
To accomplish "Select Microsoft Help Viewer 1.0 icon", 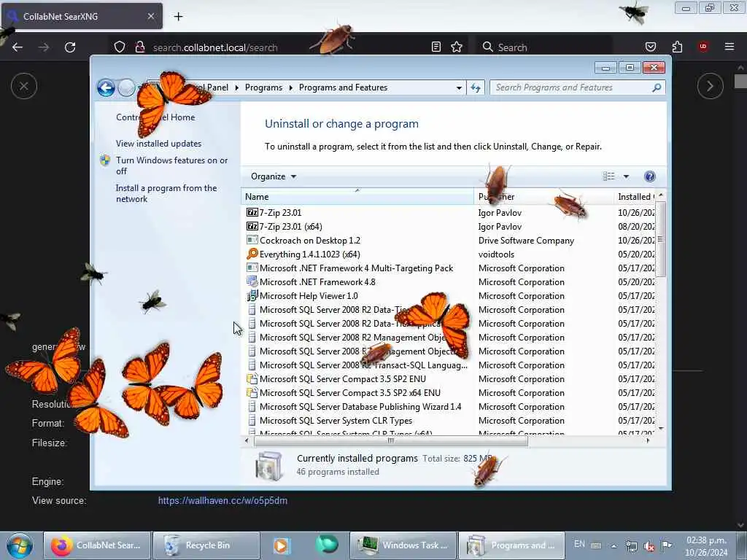I will click(x=252, y=296).
